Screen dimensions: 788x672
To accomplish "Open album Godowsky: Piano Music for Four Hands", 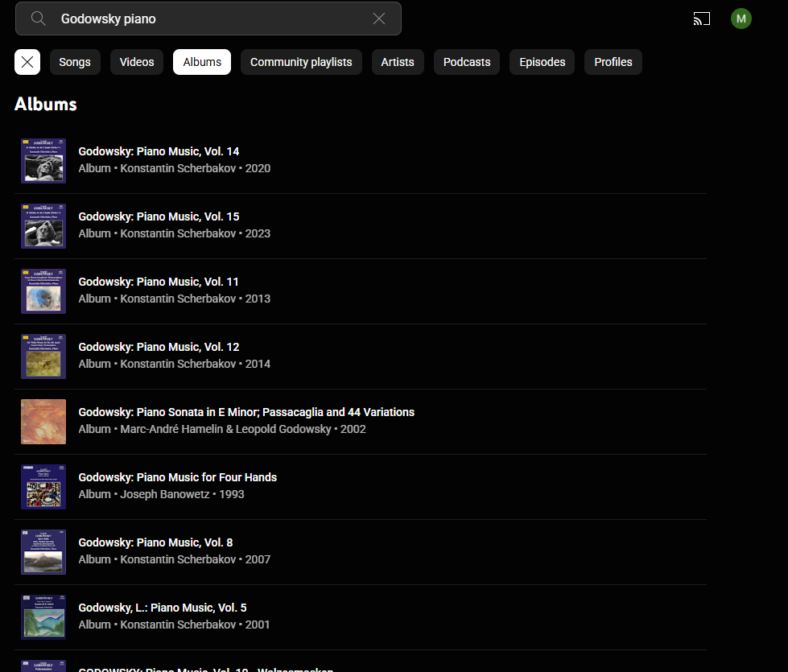I will [177, 477].
